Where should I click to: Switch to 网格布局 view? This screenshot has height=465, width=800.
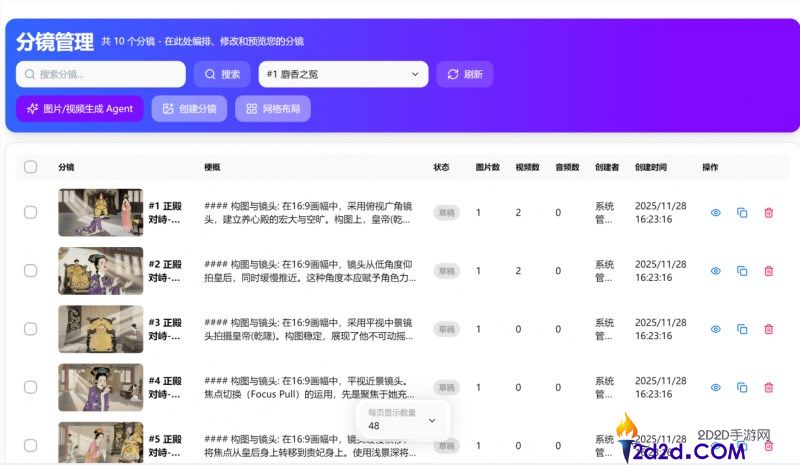tap(273, 109)
